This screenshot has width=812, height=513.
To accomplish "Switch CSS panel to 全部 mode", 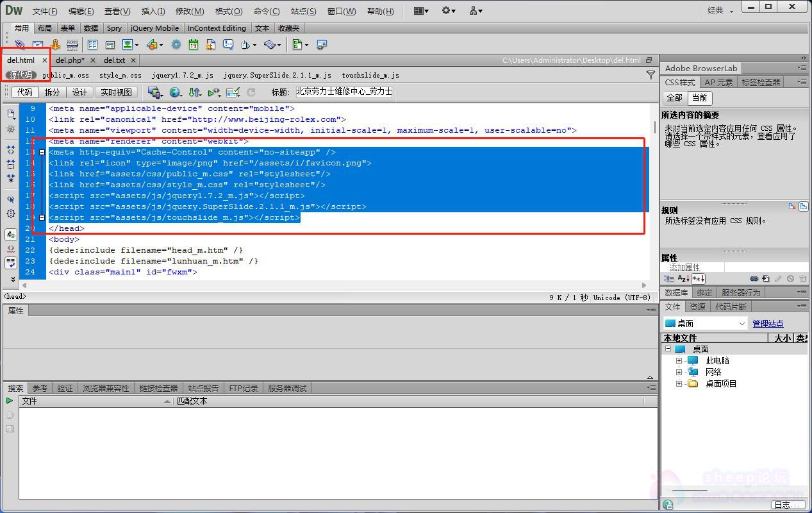I will click(675, 98).
